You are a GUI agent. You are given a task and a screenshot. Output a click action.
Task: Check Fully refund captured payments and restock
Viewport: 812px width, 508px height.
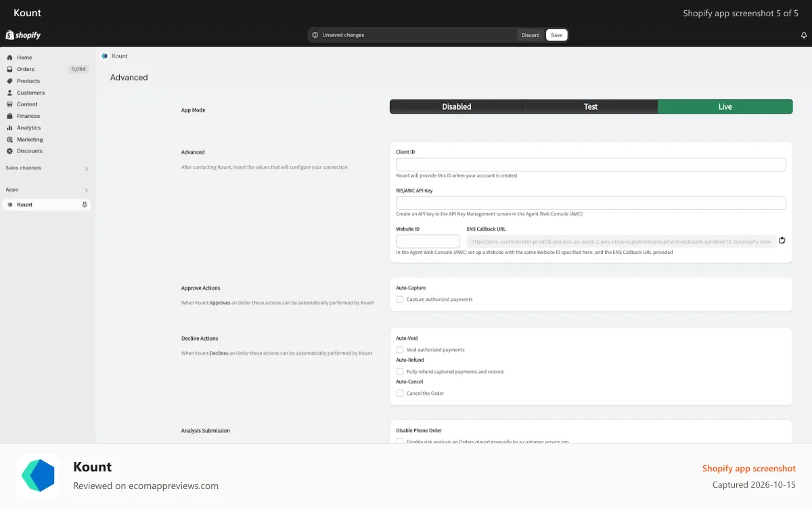pyautogui.click(x=400, y=372)
